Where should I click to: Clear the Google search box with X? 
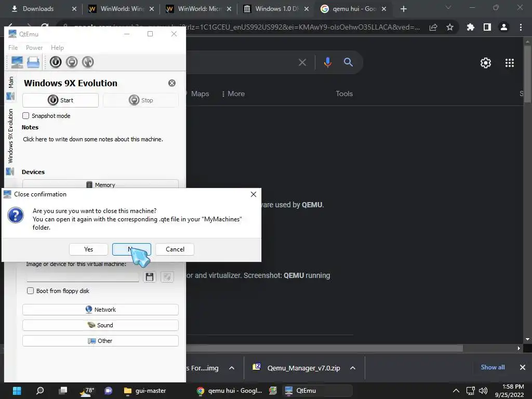[302, 62]
